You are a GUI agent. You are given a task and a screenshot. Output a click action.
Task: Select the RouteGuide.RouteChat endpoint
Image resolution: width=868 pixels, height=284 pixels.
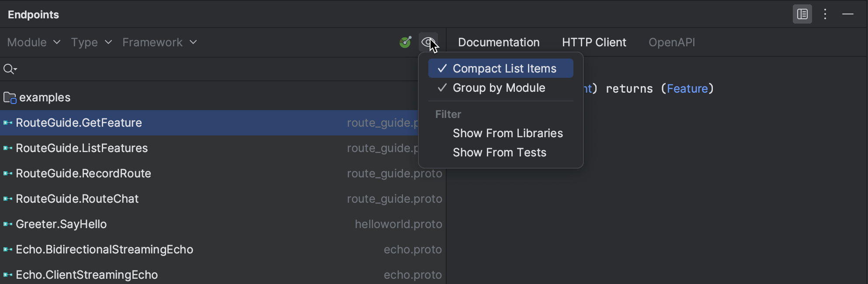(77, 199)
